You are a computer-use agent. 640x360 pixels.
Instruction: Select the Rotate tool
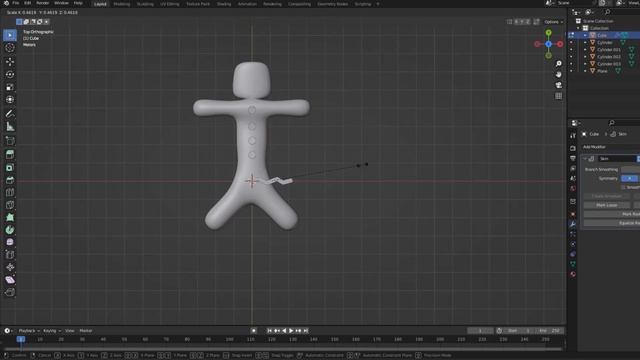pos(10,74)
